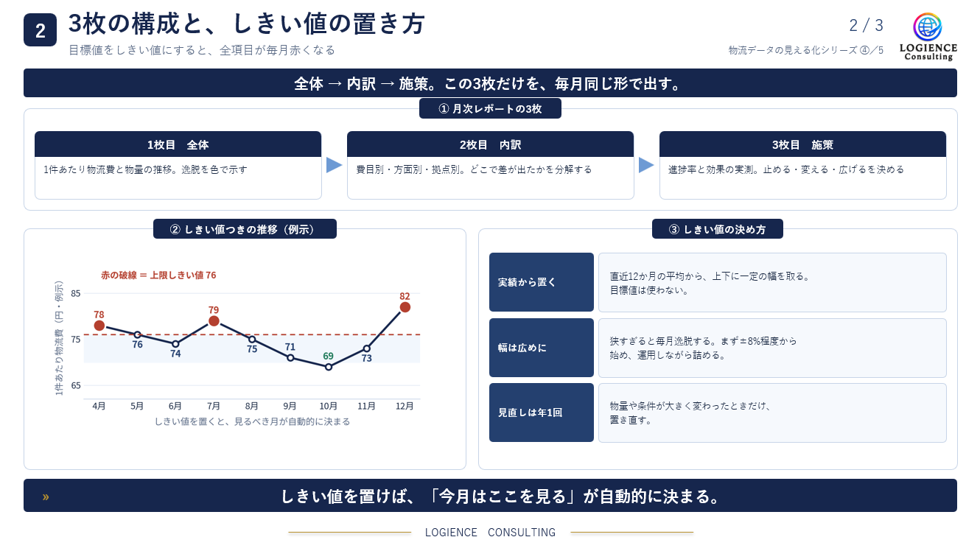
Task: Click the label ① 月次レポートの3枚
Action: click(490, 109)
